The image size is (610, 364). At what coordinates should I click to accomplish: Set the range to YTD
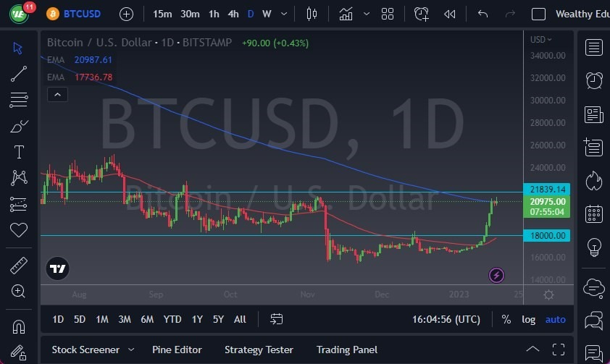(172, 319)
